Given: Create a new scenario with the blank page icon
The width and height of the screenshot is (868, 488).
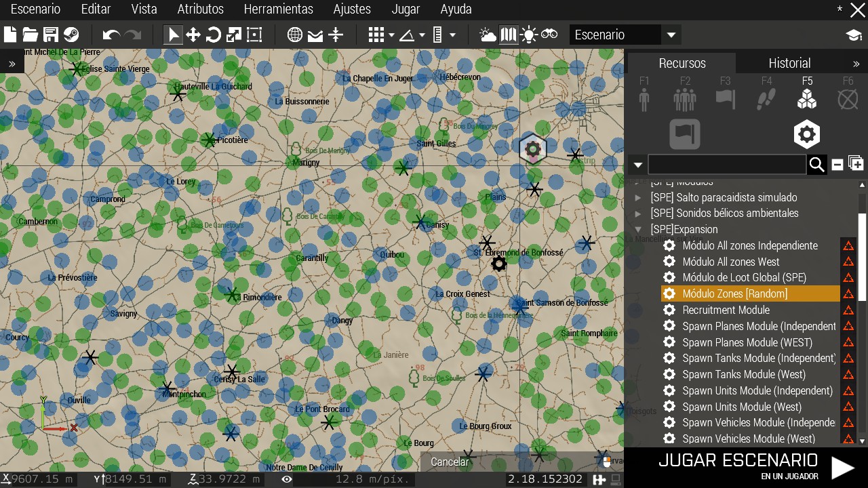Looking at the screenshot, I should pyautogui.click(x=10, y=35).
